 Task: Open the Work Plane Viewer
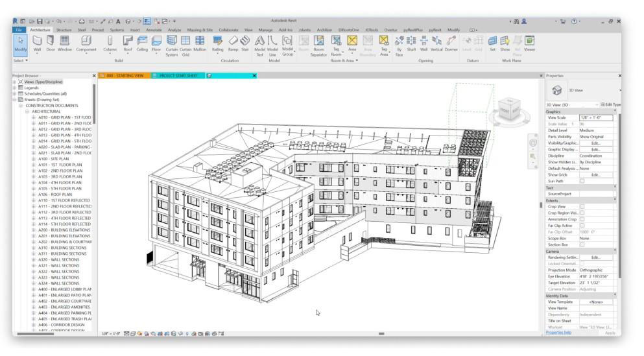pyautogui.click(x=529, y=42)
